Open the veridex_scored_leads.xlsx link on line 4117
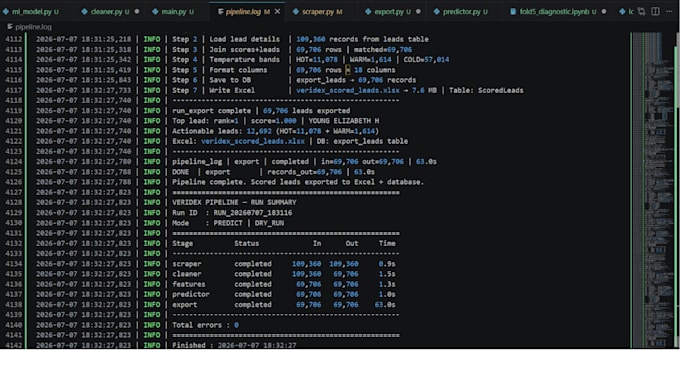Viewport: 680px width, 387px height. pos(348,90)
